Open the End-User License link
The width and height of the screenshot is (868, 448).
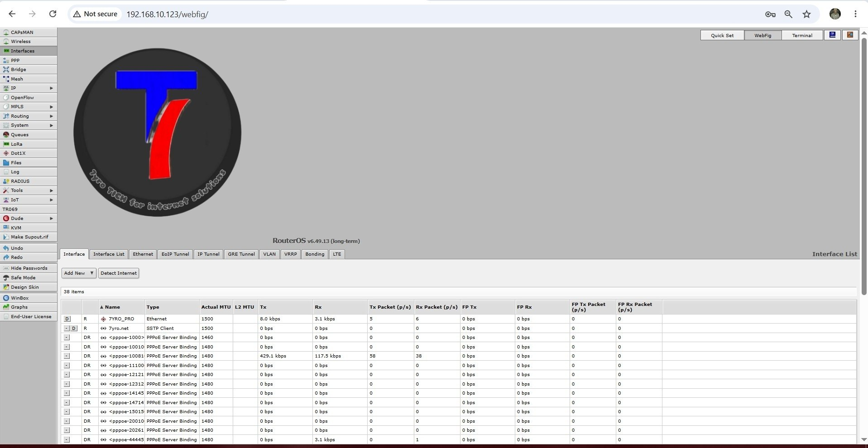tap(29, 317)
